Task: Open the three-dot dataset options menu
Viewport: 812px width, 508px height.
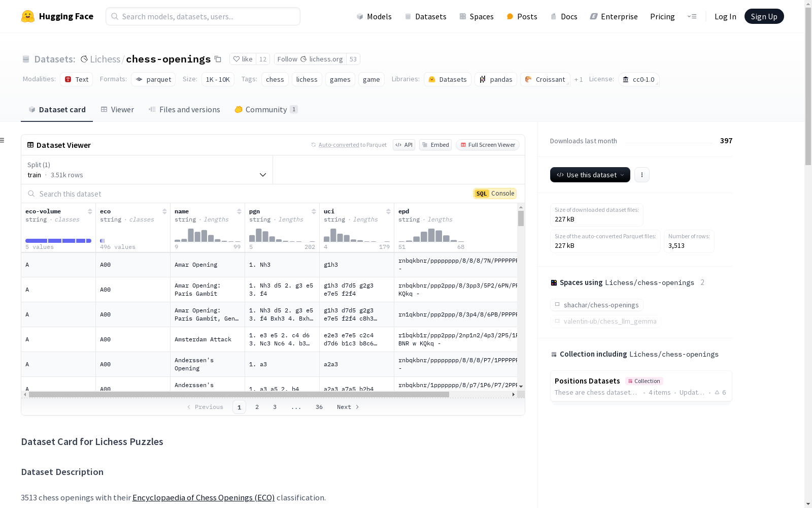Action: (642, 175)
